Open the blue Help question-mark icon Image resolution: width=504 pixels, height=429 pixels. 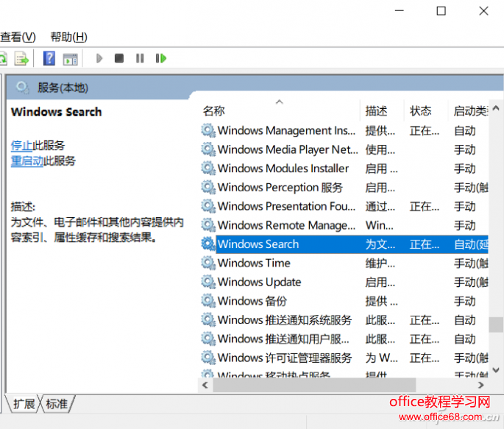[49, 58]
